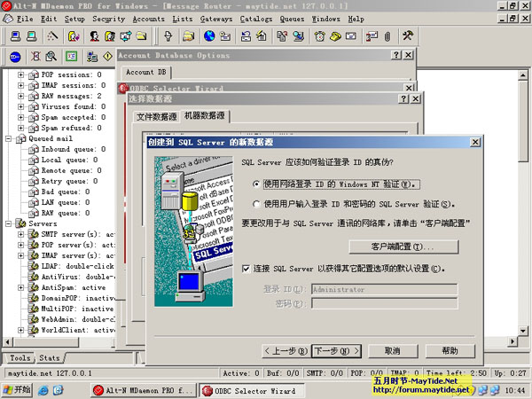The width and height of the screenshot is (532, 399).
Task: Click the 客户端配置 button
Action: 403,246
